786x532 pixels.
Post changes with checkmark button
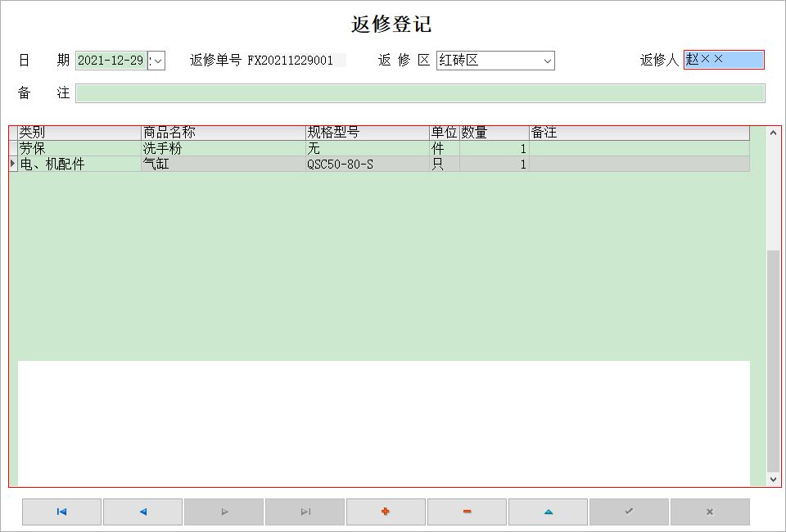pos(629,512)
